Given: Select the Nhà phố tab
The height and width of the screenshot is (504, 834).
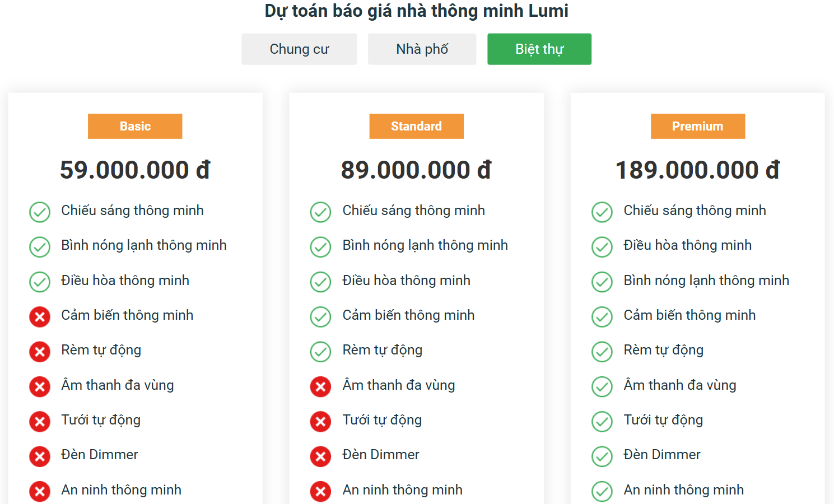Looking at the screenshot, I should point(422,49).
